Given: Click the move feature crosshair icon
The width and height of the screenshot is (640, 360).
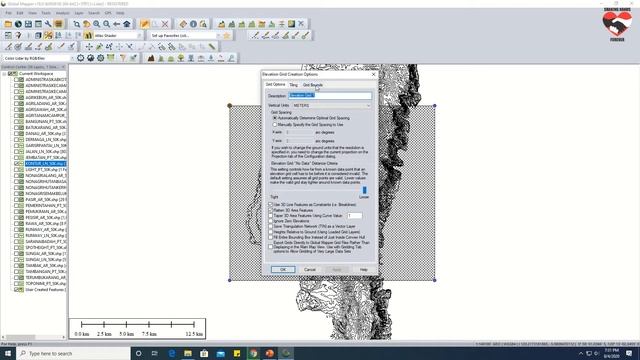Looking at the screenshot, I should coord(89,47).
